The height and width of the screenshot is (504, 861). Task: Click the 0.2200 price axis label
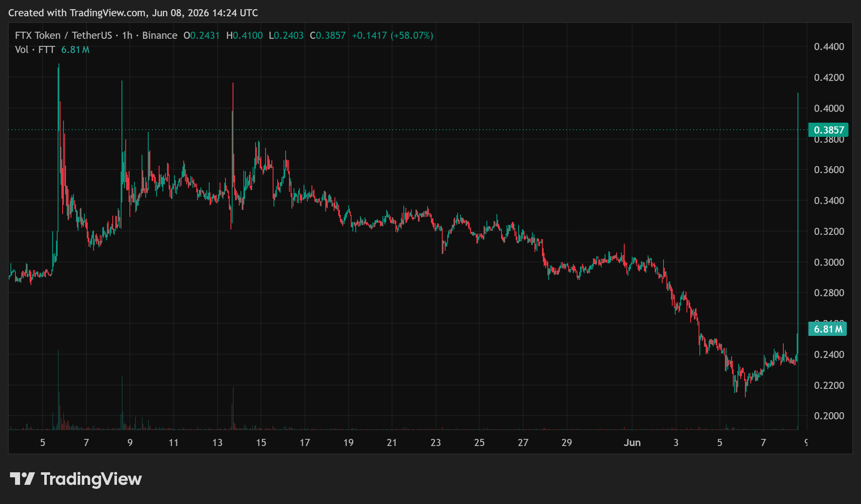(829, 386)
